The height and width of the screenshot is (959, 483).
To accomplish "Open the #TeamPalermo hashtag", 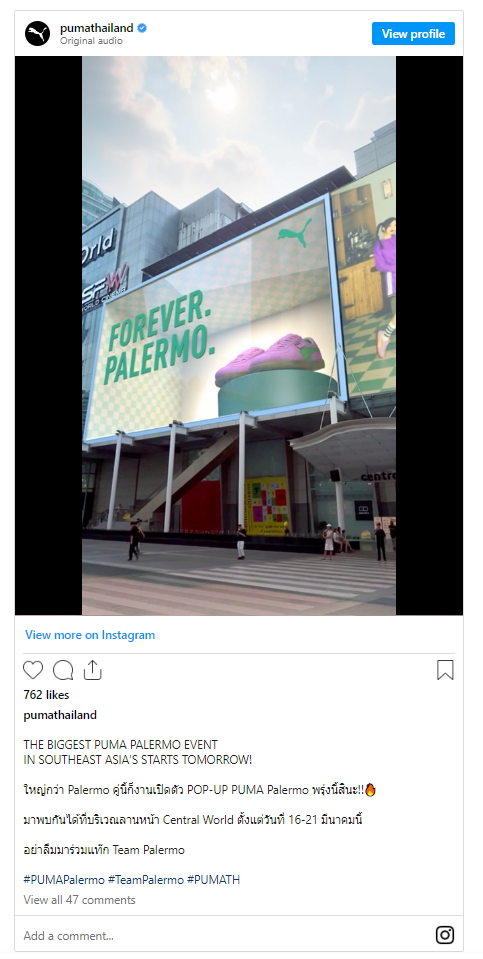I will (x=146, y=879).
